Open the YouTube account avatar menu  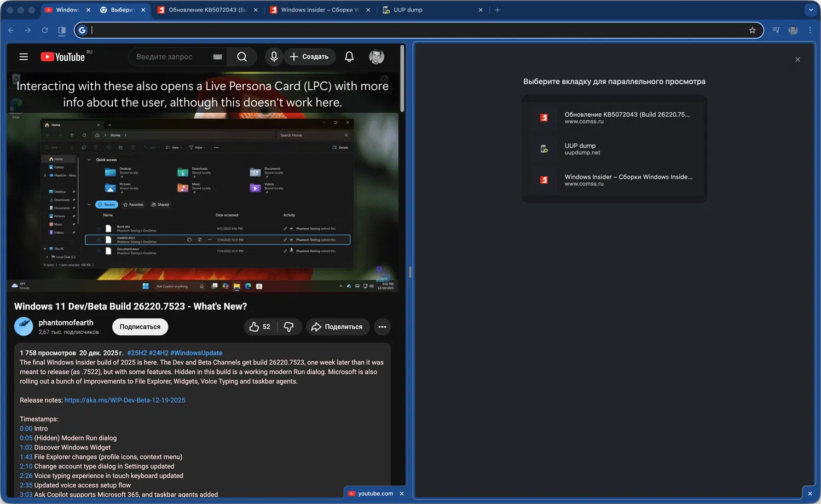pyautogui.click(x=377, y=57)
